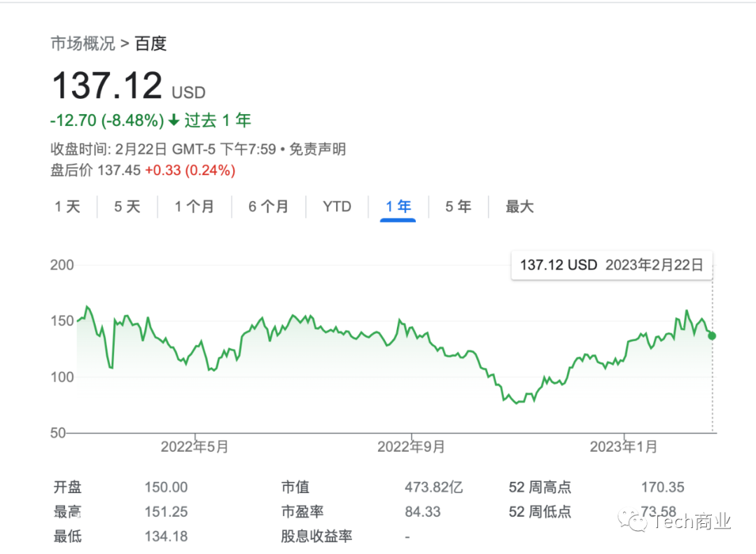Select the 6 个月 chart tab
The image size is (756, 554).
tap(269, 207)
